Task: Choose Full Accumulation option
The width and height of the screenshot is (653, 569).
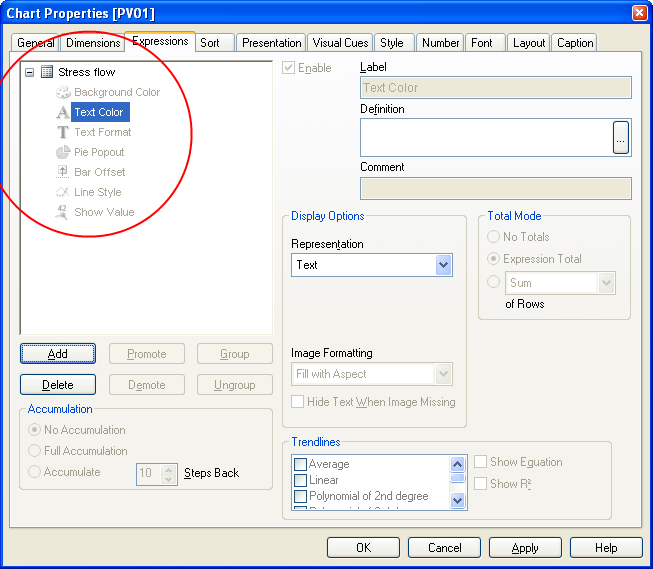Action: [x=34, y=450]
